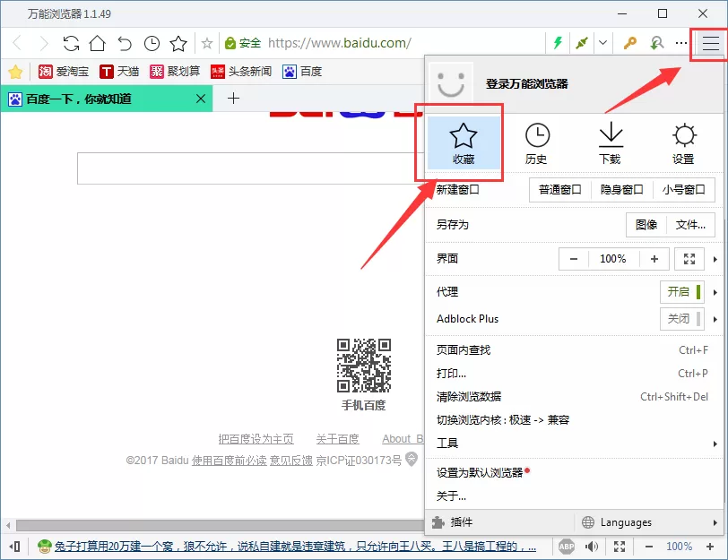Expand the 代理 submenu arrow
This screenshot has width=728, height=560.
point(715,292)
